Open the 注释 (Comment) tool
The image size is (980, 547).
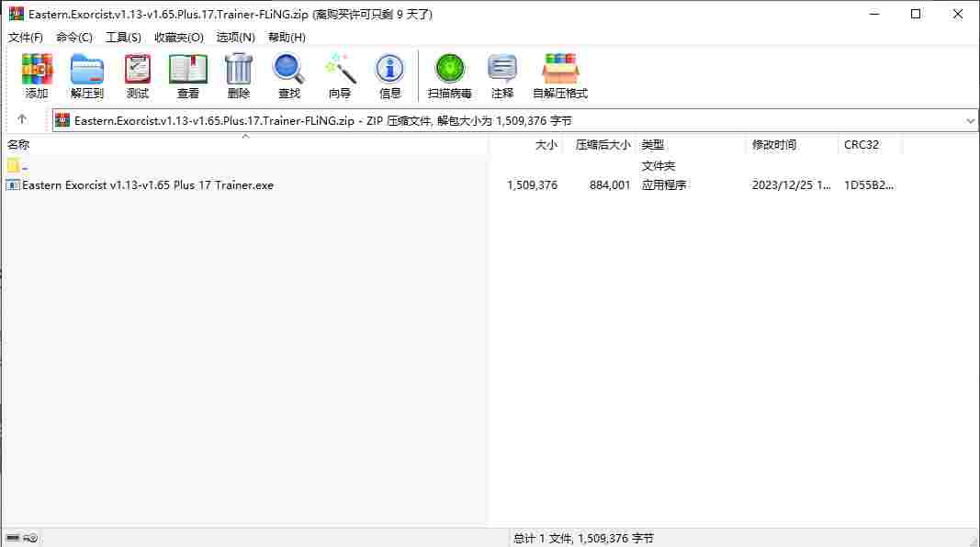click(x=501, y=69)
